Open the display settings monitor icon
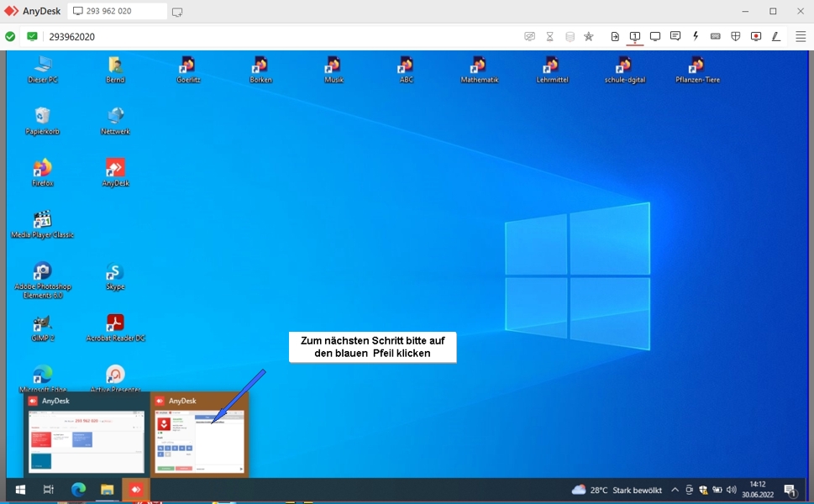The image size is (814, 504). click(655, 36)
